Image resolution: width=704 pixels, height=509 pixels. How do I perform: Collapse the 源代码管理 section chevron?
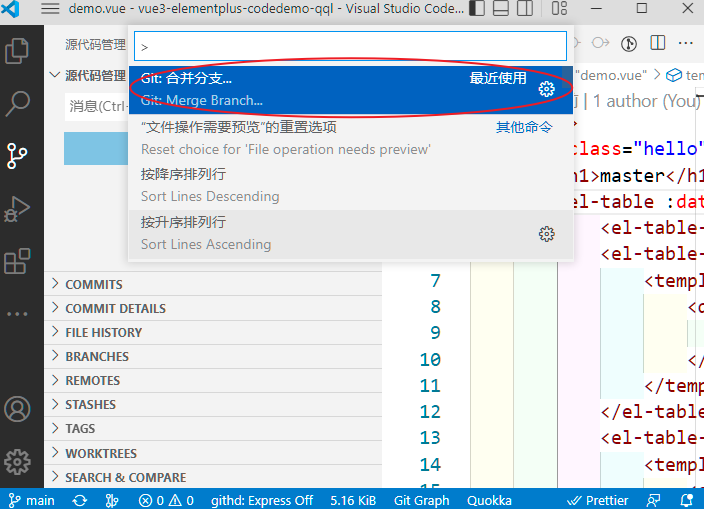tap(54, 75)
